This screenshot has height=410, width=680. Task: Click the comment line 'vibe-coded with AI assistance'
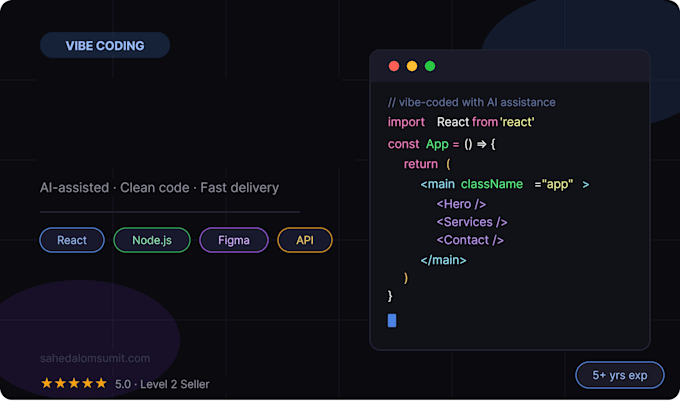471,102
